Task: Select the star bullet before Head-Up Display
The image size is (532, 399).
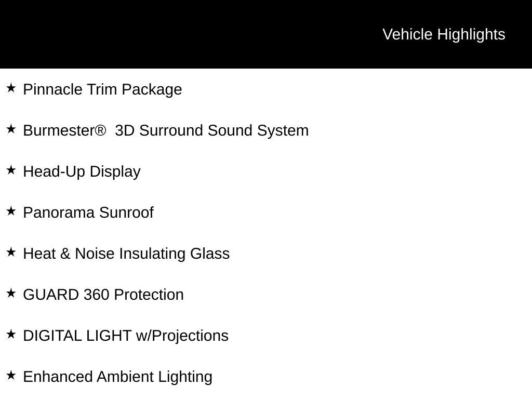Action: (11, 170)
